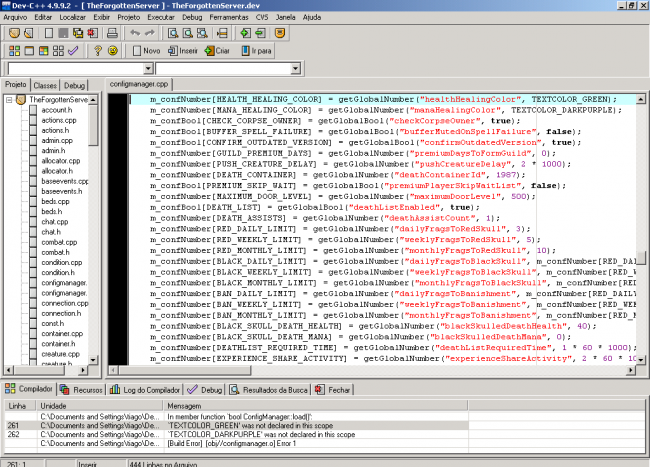Viewport: 650px width, 467px height.
Task: Click the Compile grid icon
Action: (13, 49)
